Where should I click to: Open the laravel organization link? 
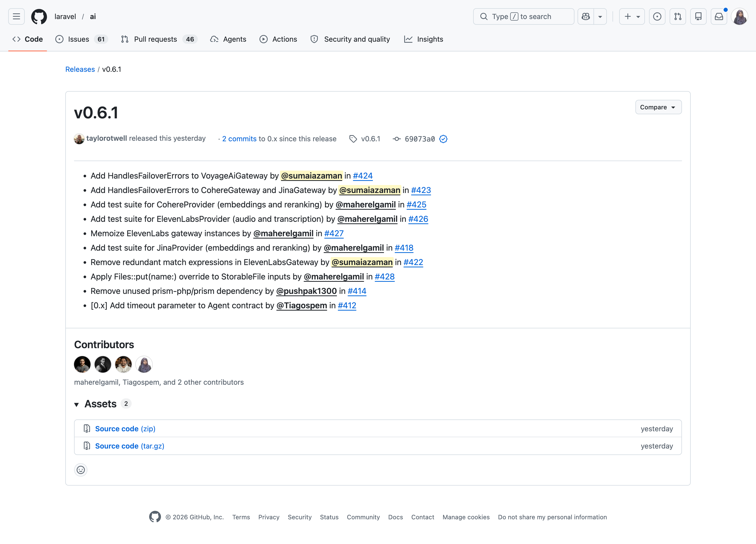[x=65, y=16]
